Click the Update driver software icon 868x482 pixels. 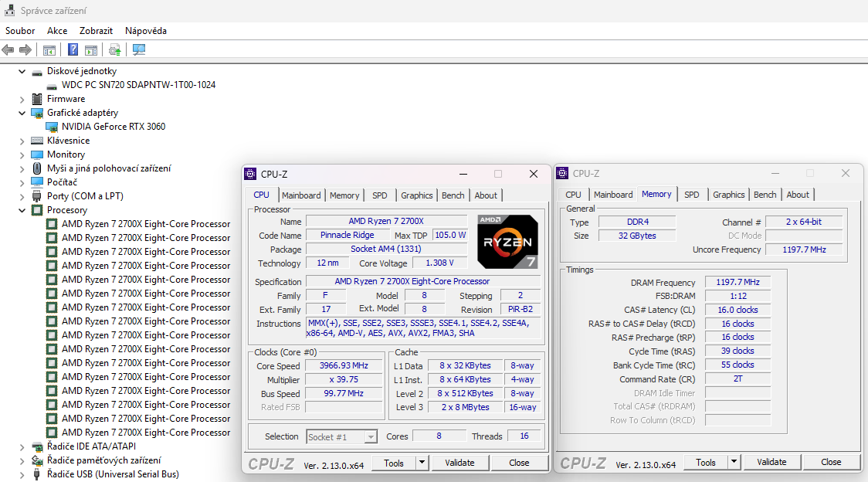(114, 49)
